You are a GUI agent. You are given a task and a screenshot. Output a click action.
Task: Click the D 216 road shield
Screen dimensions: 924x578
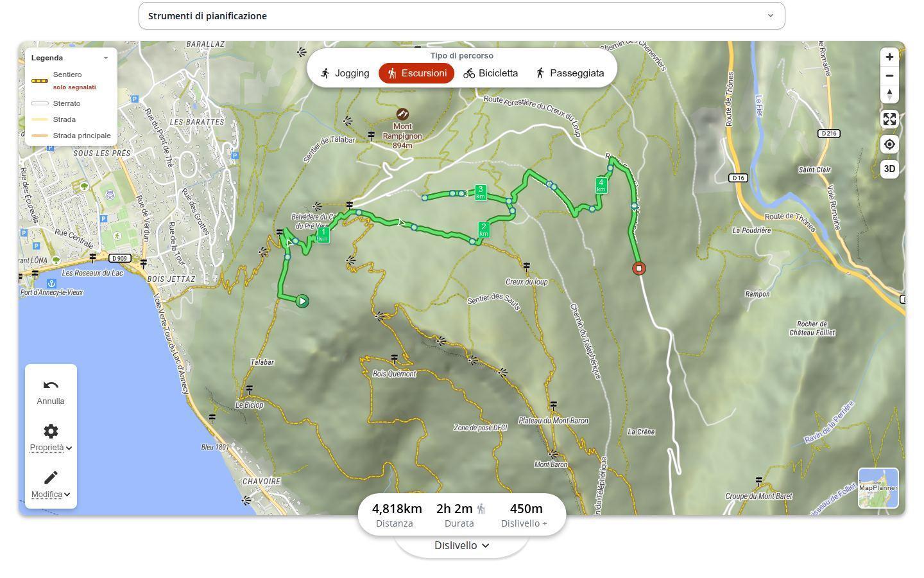[x=829, y=134]
